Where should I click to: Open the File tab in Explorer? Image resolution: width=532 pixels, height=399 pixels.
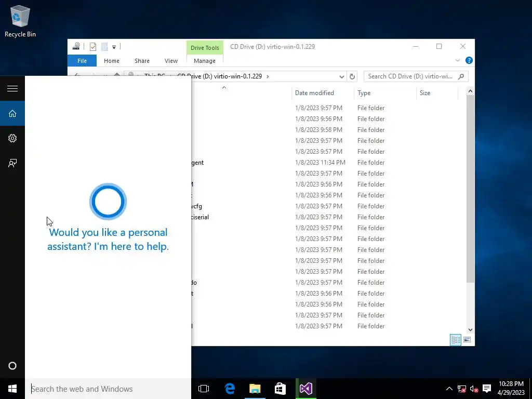[x=82, y=61]
